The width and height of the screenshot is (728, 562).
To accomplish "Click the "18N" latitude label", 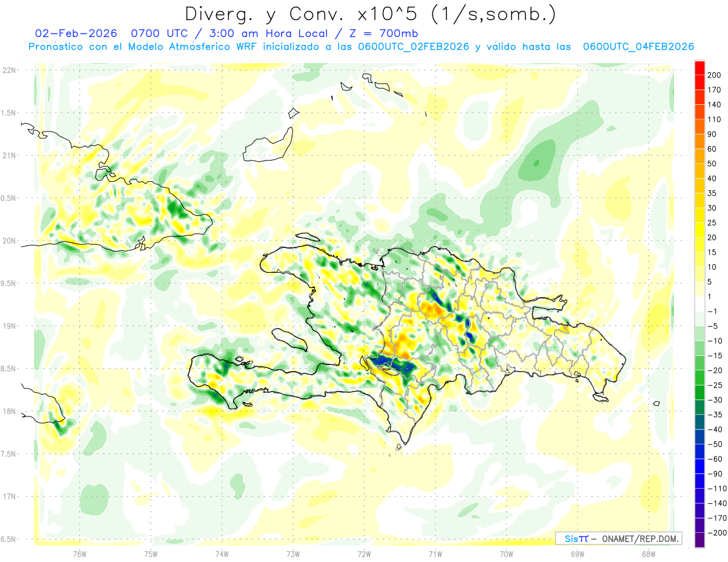I will (x=9, y=411).
